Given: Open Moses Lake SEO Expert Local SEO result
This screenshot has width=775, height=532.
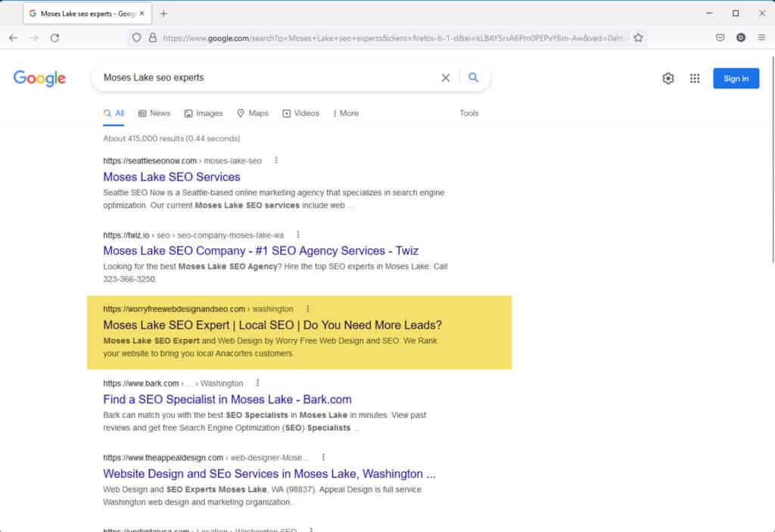Looking at the screenshot, I should coord(272,325).
